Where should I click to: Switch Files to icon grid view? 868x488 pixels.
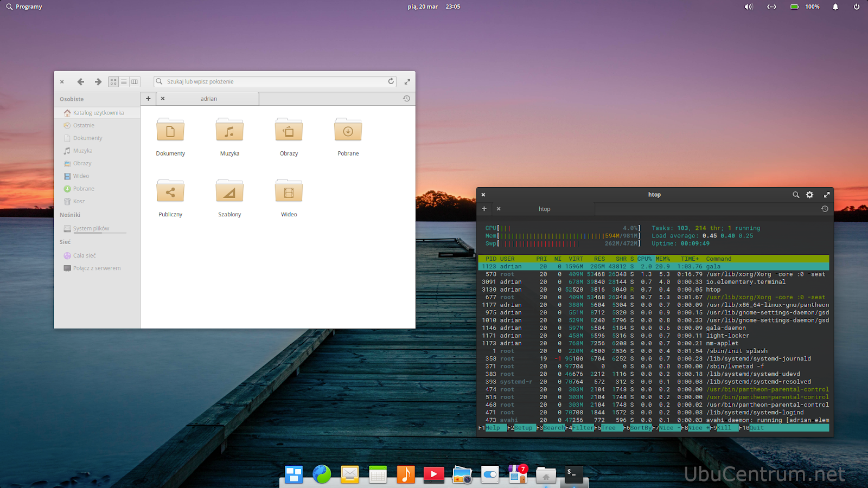(113, 82)
